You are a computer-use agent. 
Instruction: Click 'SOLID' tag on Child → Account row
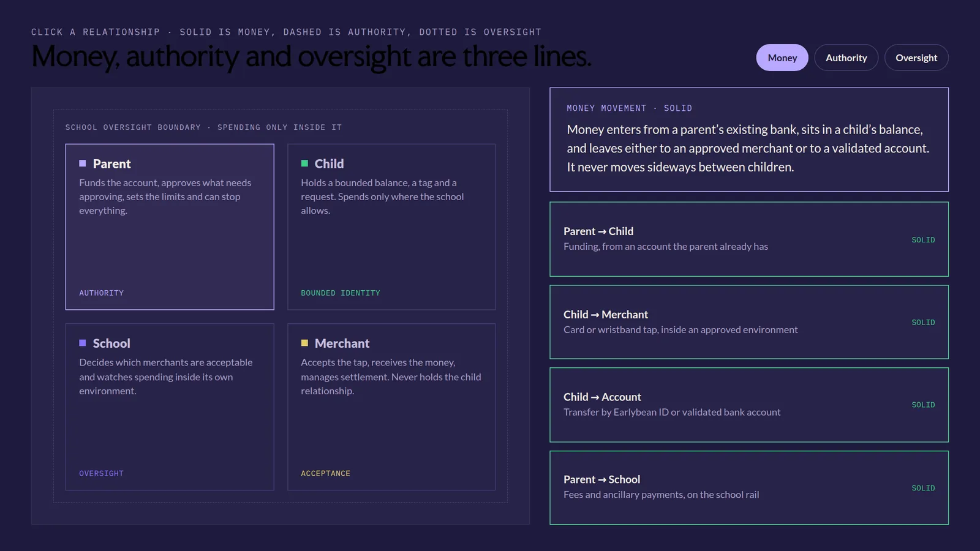(x=923, y=405)
